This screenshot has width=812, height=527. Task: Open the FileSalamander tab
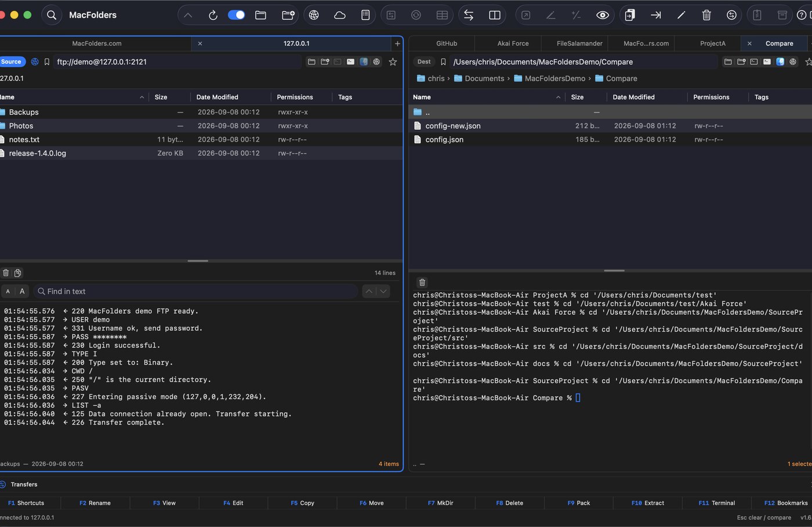pos(579,43)
